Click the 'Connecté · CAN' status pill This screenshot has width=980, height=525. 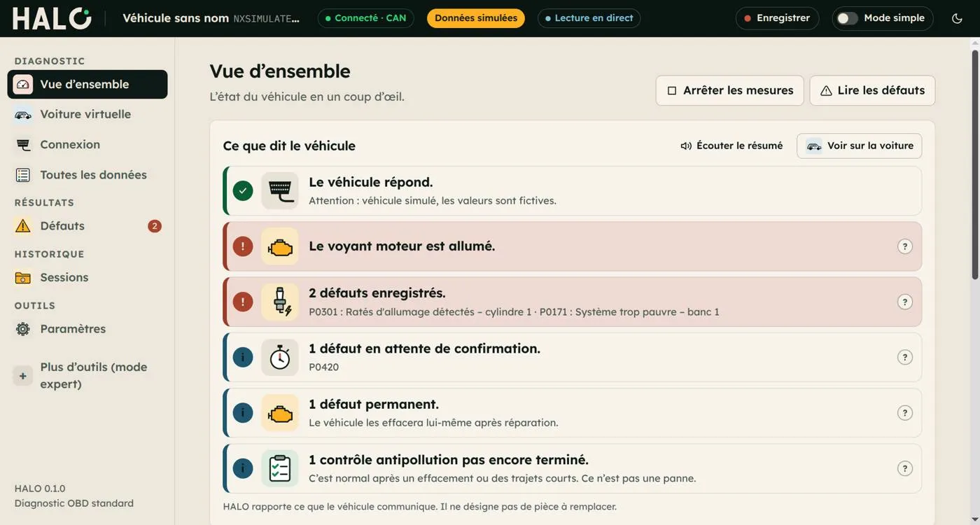[365, 18]
